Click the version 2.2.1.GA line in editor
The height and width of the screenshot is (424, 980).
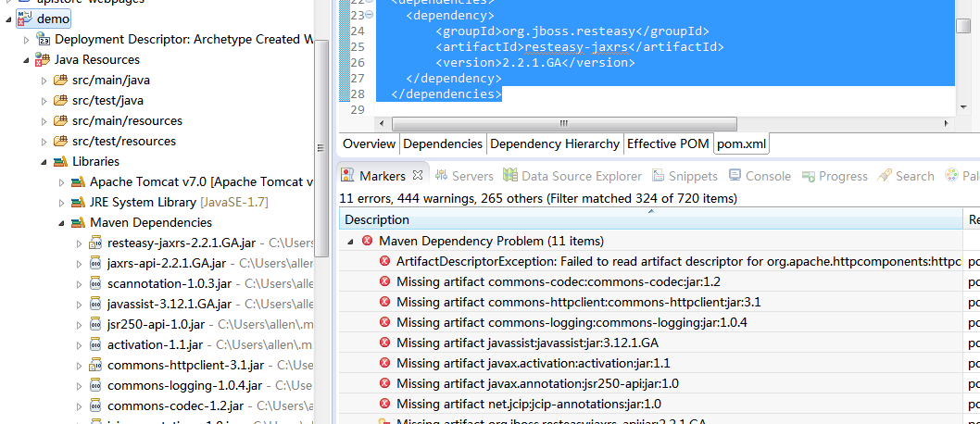(535, 62)
